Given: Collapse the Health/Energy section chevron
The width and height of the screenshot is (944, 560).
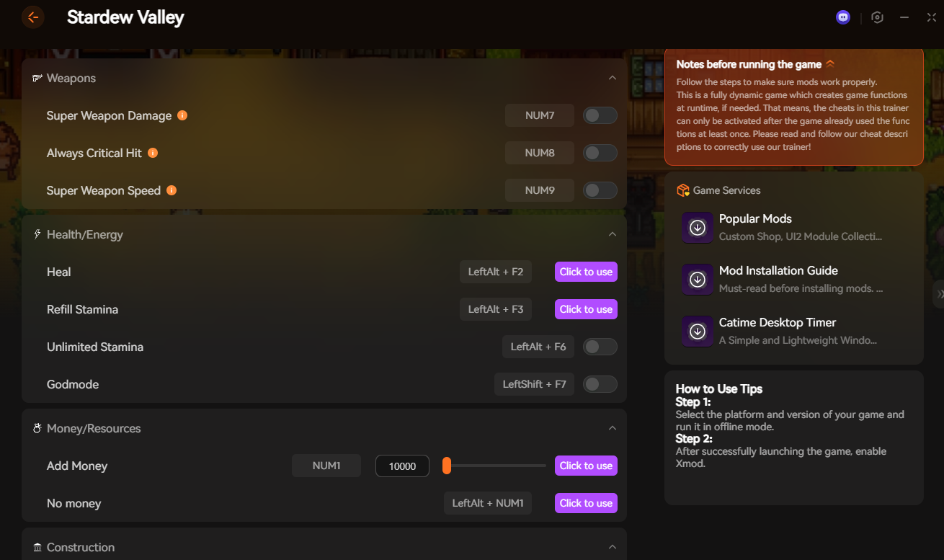Looking at the screenshot, I should 612,234.
